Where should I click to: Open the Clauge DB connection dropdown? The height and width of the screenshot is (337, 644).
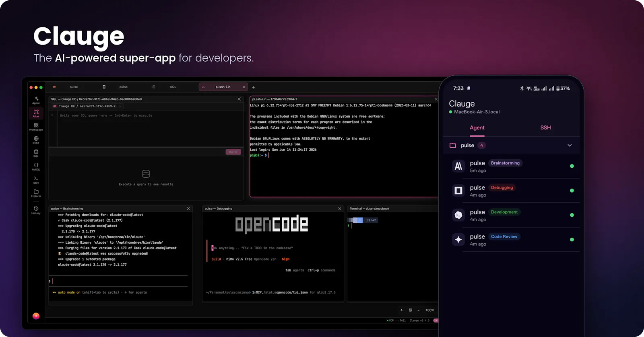tap(87, 106)
